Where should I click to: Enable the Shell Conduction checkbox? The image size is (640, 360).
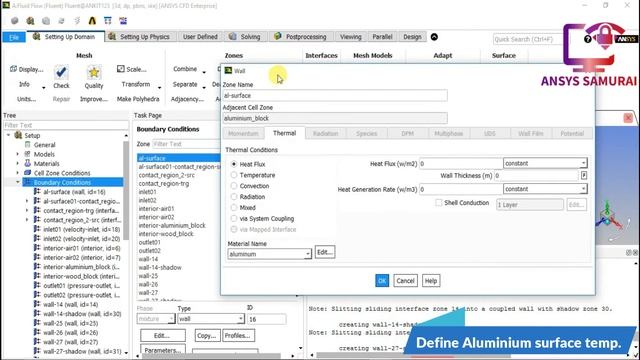pyautogui.click(x=438, y=203)
